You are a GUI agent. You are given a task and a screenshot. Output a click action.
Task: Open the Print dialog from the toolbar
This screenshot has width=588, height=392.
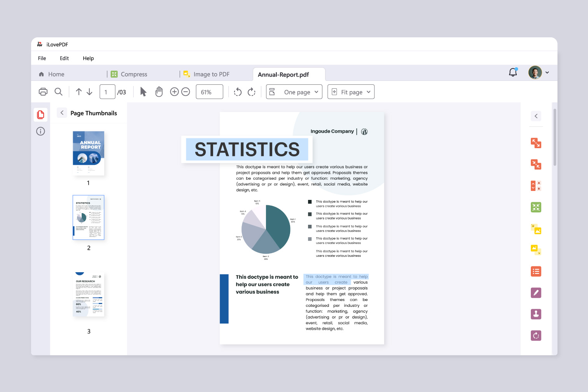43,91
